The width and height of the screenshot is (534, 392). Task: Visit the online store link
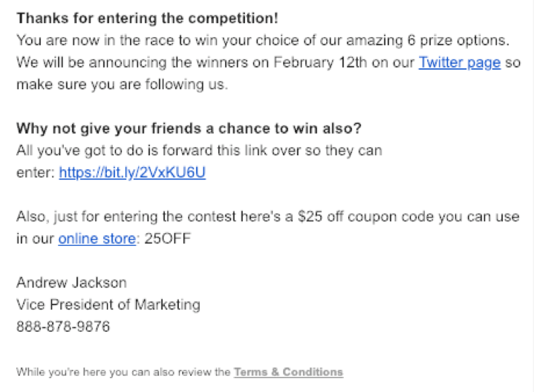point(97,238)
